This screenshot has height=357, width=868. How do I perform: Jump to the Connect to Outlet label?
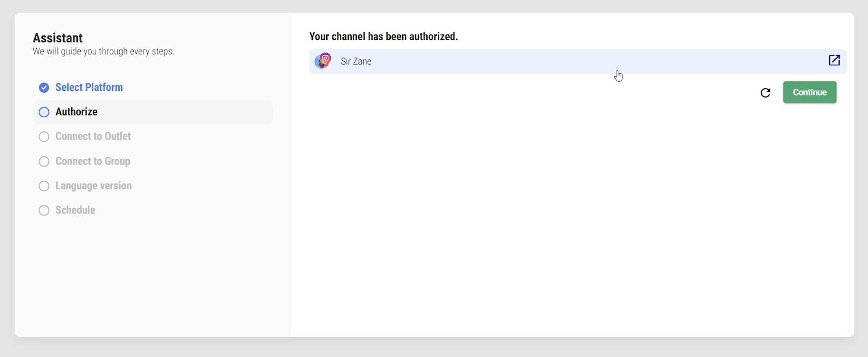pyautogui.click(x=93, y=136)
